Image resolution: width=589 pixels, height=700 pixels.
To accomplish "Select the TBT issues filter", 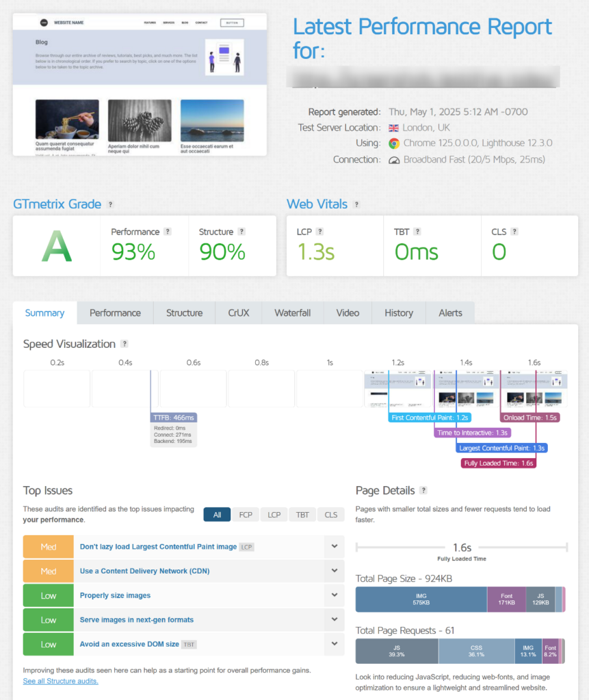I will pyautogui.click(x=302, y=514).
